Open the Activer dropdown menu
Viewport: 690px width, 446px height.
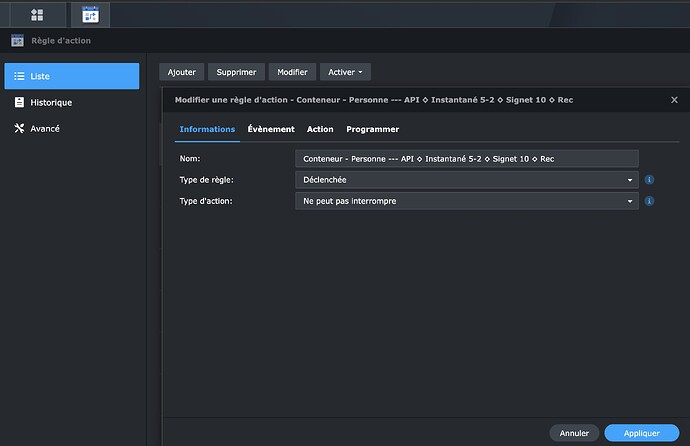coord(345,72)
